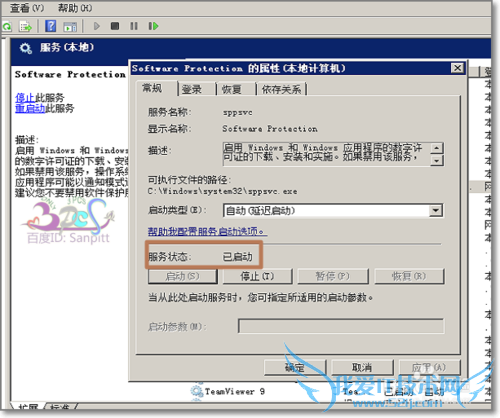This screenshot has height=418, width=500.
Task: Switch to the 恢复 tab
Action: tap(232, 89)
